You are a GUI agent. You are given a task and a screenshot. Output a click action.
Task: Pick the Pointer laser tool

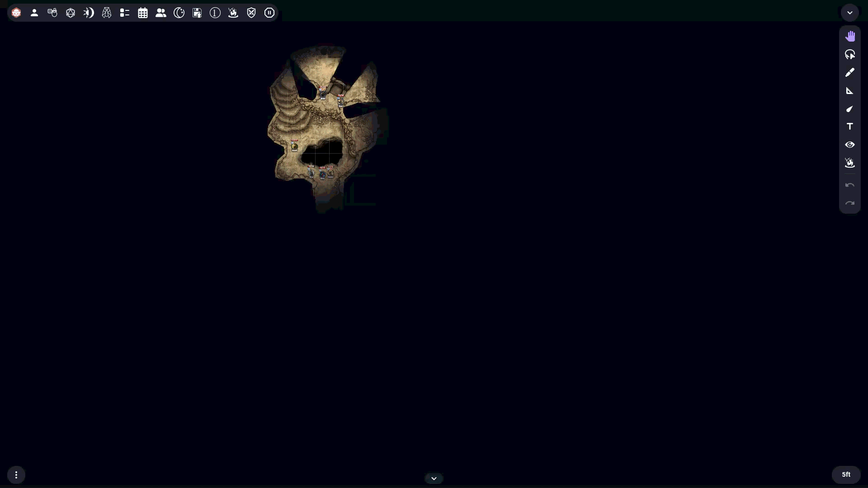tap(850, 108)
